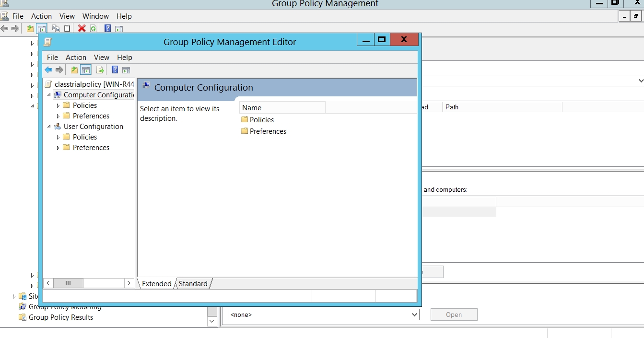This screenshot has height=338, width=644.
Task: Toggle Show/Hide Console Tree in Editor toolbar
Action: click(x=86, y=70)
